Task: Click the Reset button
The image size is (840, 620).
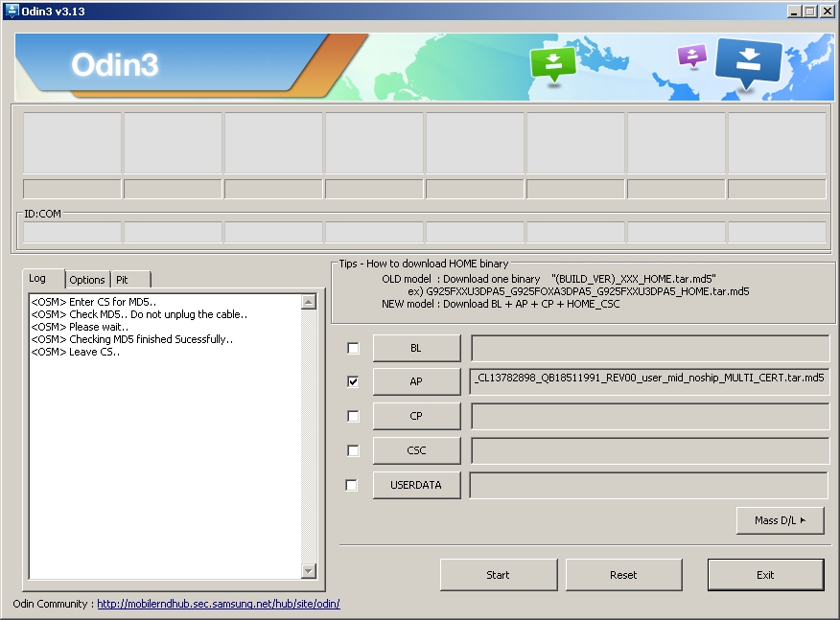Action: pyautogui.click(x=623, y=575)
